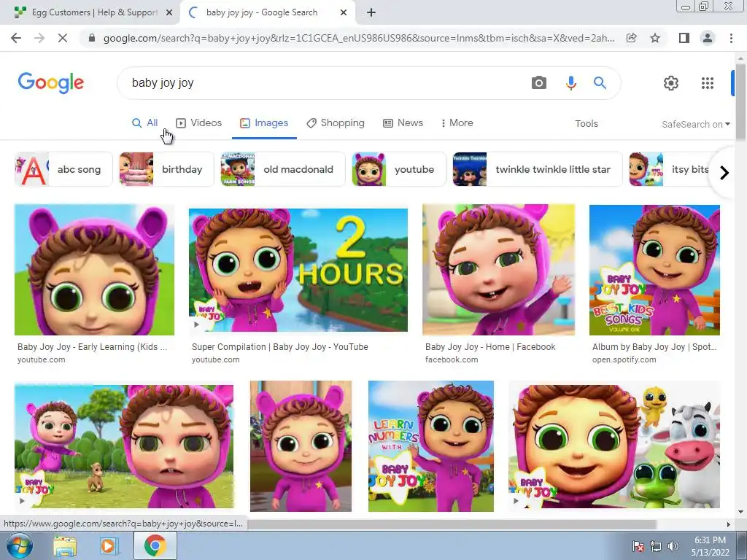
Task: Expand the More search options
Action: (x=457, y=122)
